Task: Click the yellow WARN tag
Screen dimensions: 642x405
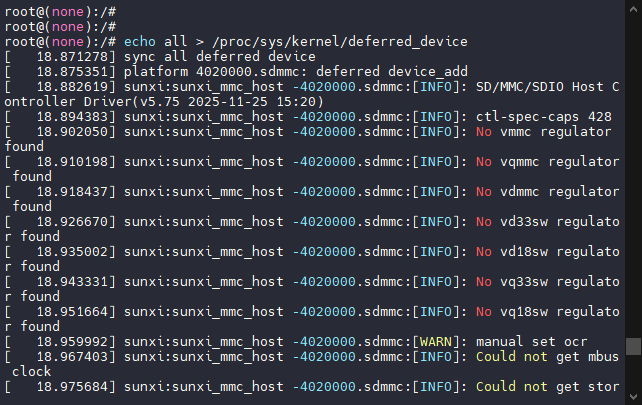Action: (x=443, y=341)
